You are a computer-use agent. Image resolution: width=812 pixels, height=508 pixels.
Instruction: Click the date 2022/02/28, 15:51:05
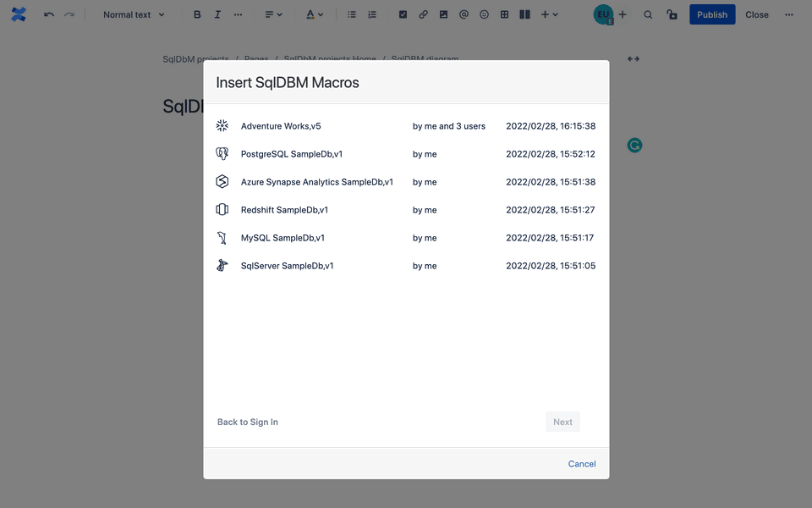coord(551,266)
